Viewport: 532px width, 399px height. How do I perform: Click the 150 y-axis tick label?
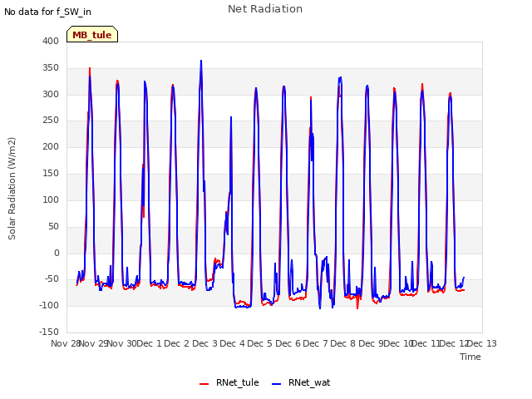point(51,174)
